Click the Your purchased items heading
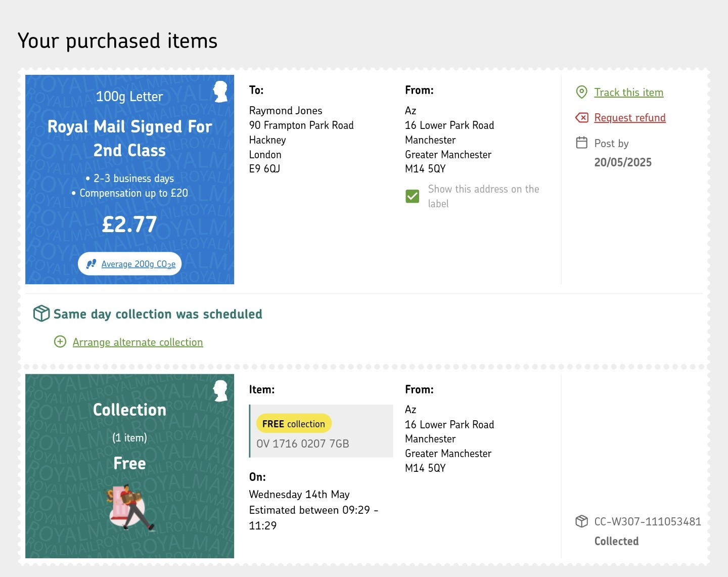Image resolution: width=728 pixels, height=577 pixels. point(117,41)
